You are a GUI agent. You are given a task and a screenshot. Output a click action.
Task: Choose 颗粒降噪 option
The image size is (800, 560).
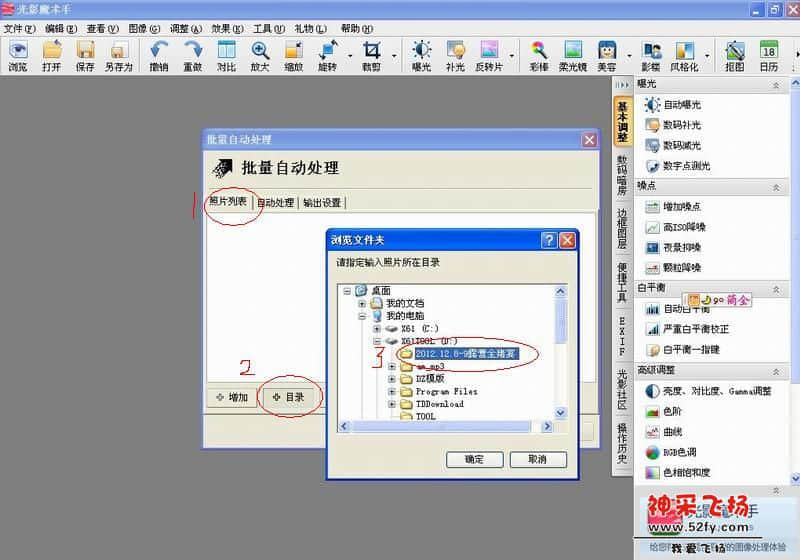(672, 268)
